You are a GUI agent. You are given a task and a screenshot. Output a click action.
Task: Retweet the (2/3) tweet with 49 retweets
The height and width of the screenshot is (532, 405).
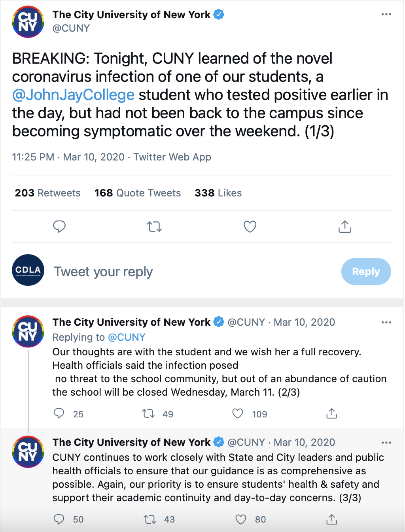(149, 413)
